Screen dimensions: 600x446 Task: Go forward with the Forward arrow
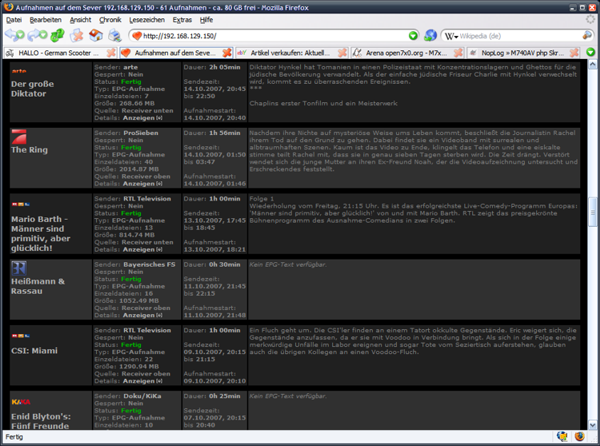click(37, 36)
